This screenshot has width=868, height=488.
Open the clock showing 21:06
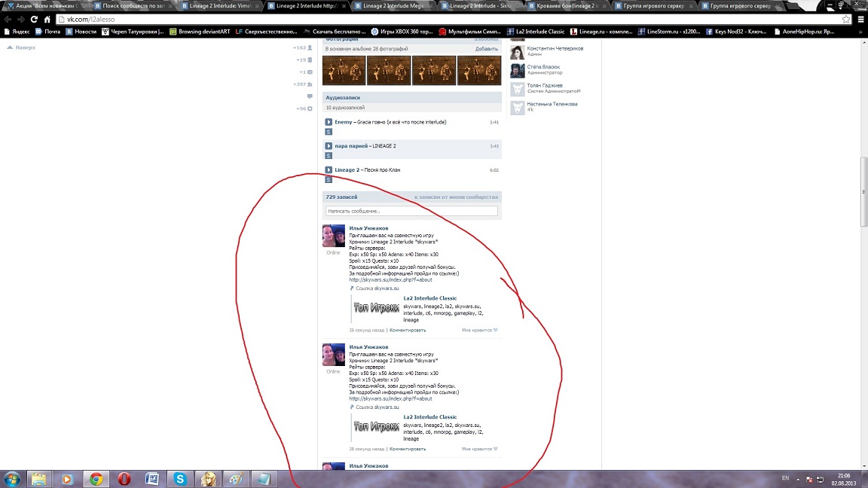coord(844,479)
